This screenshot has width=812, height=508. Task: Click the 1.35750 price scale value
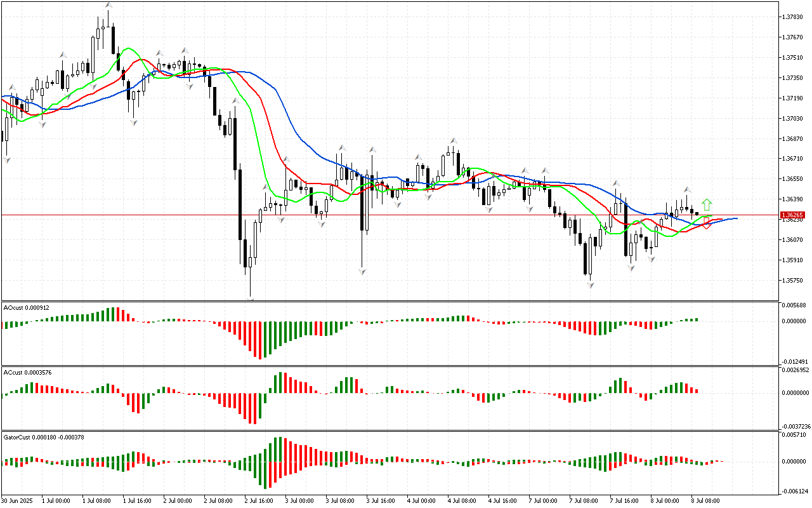(x=794, y=280)
